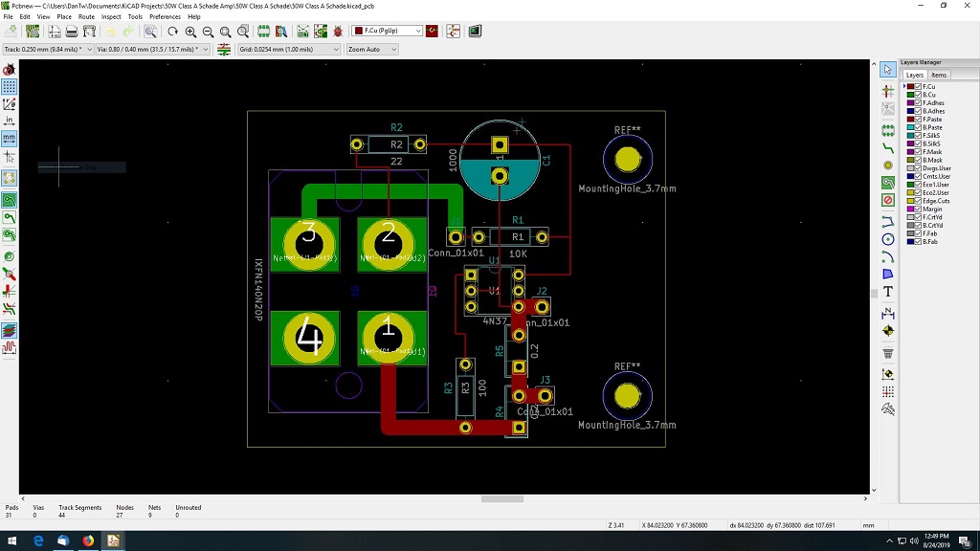Switch to the Layers tab
The height and width of the screenshot is (551, 980).
point(914,75)
